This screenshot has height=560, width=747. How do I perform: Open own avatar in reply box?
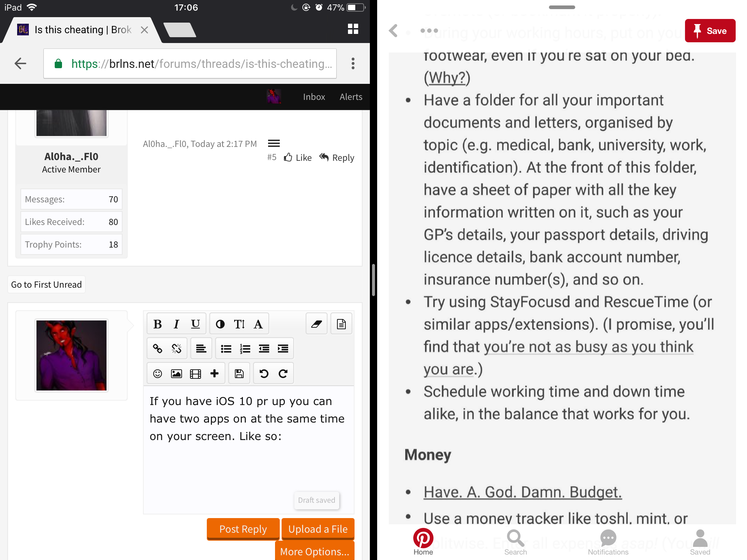(71, 355)
